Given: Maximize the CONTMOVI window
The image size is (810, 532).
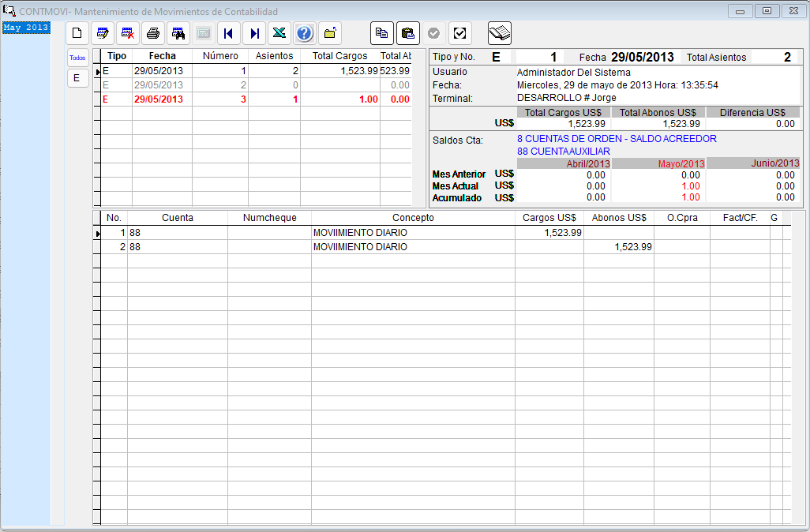Looking at the screenshot, I should pos(767,11).
